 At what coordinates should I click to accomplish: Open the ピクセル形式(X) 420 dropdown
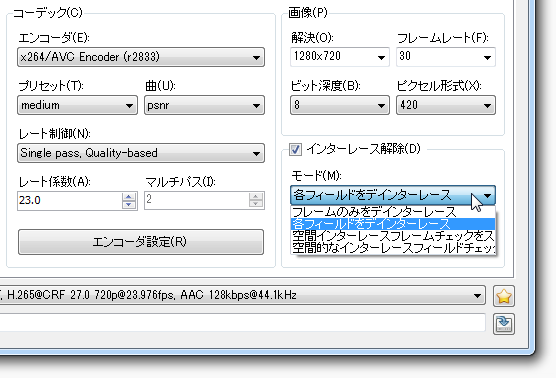coord(446,105)
